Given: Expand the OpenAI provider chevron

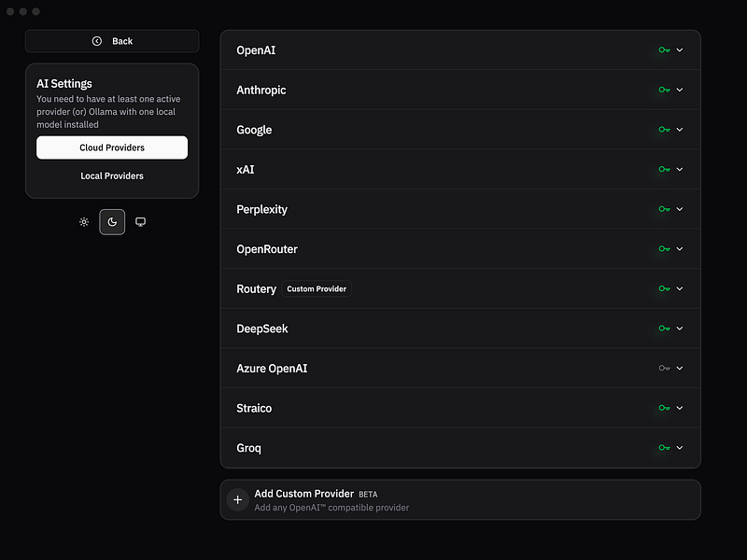Looking at the screenshot, I should click(x=680, y=50).
